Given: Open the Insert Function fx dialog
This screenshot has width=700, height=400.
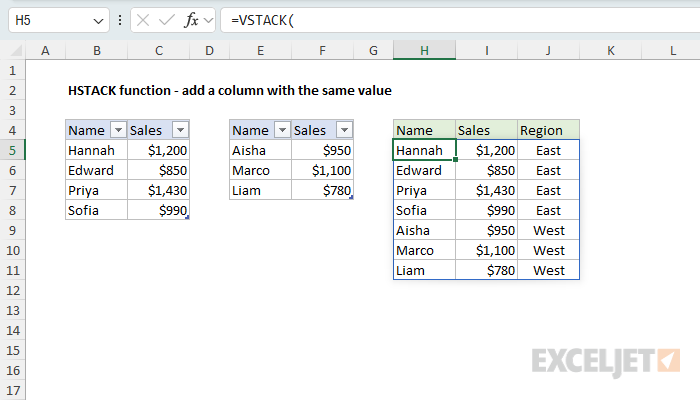Looking at the screenshot, I should 191,20.
